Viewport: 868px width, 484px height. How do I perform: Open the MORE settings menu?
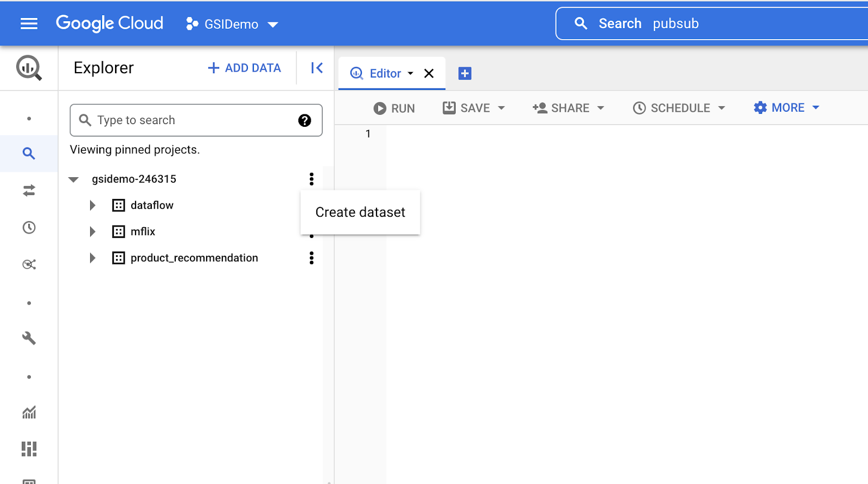coord(779,107)
